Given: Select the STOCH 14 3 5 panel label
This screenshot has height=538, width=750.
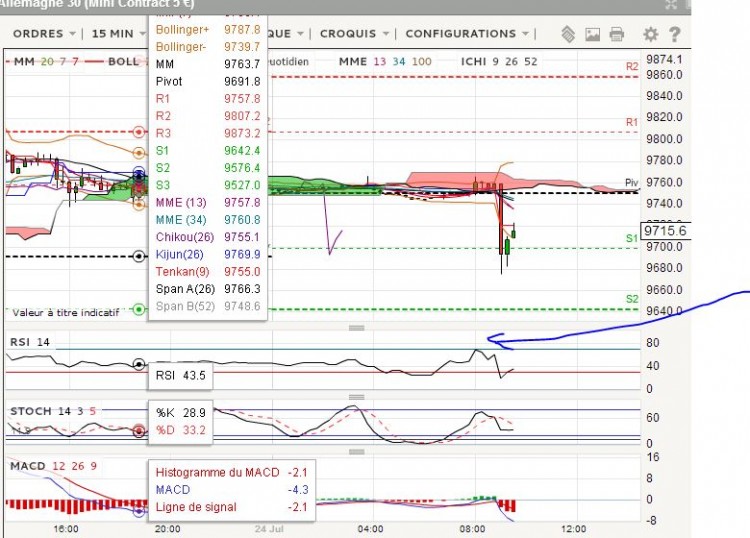Looking at the screenshot, I should pyautogui.click(x=53, y=411).
